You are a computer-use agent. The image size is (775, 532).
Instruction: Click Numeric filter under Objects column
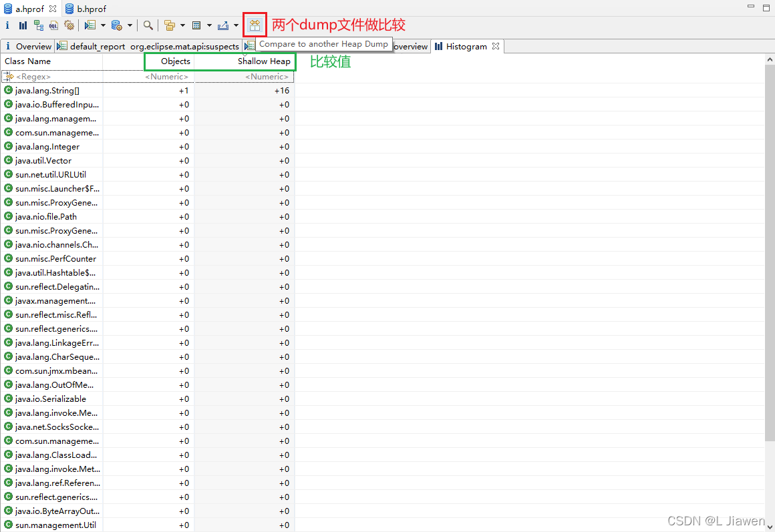148,77
